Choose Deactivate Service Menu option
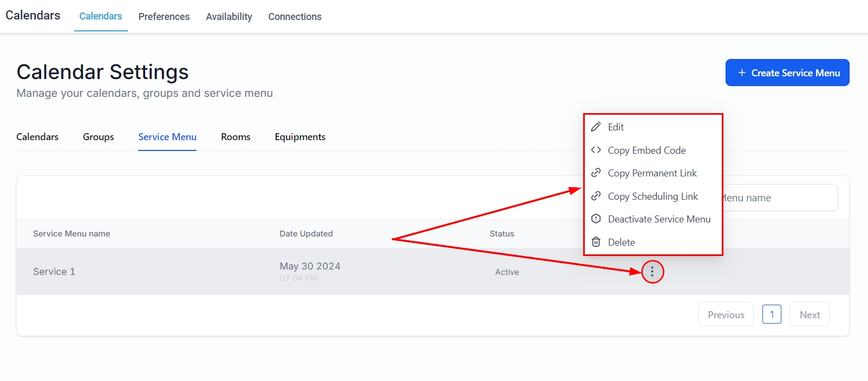 (x=659, y=219)
